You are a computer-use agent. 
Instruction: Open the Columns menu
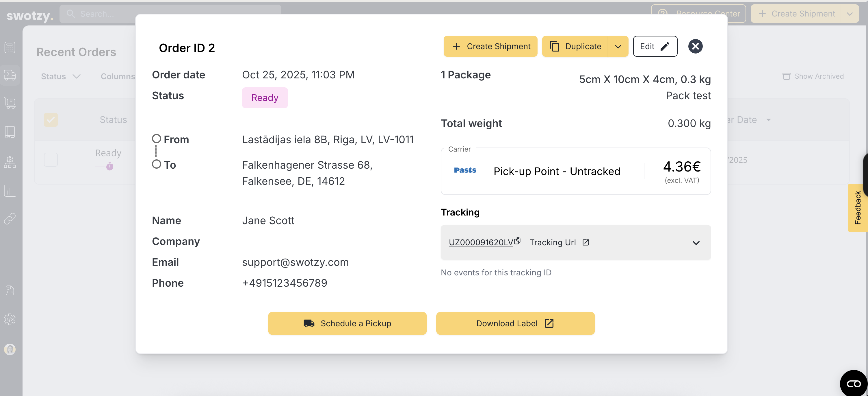pyautogui.click(x=119, y=76)
